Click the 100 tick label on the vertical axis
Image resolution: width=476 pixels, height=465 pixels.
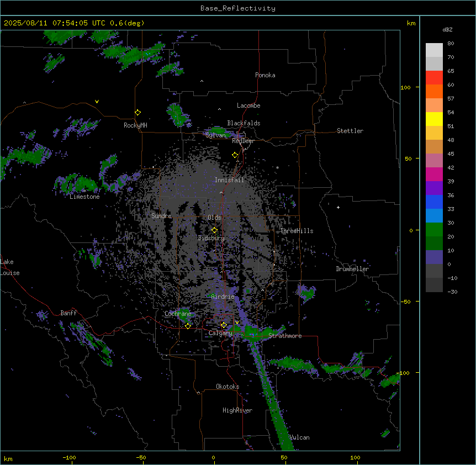(x=405, y=87)
